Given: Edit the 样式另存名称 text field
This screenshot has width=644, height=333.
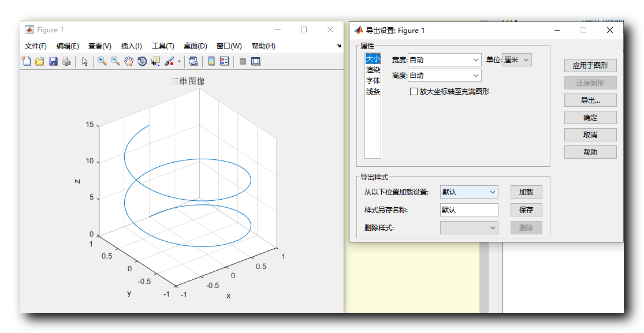Looking at the screenshot, I should [x=468, y=209].
